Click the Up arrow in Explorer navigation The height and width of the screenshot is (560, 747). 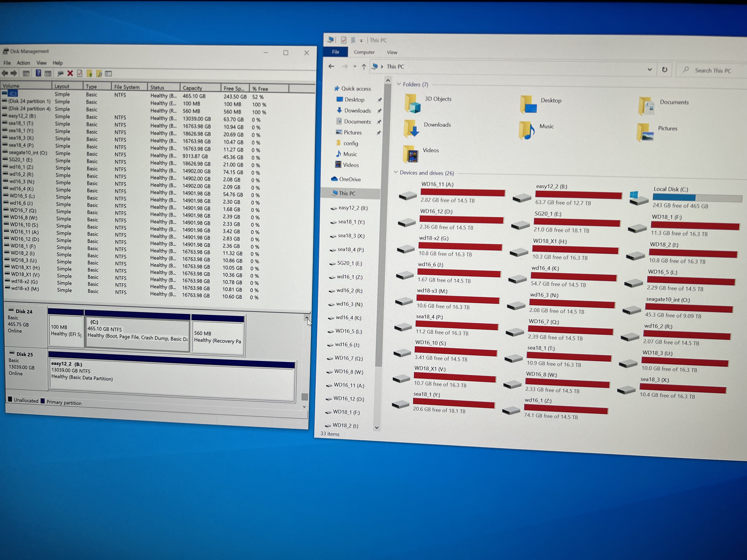(364, 67)
